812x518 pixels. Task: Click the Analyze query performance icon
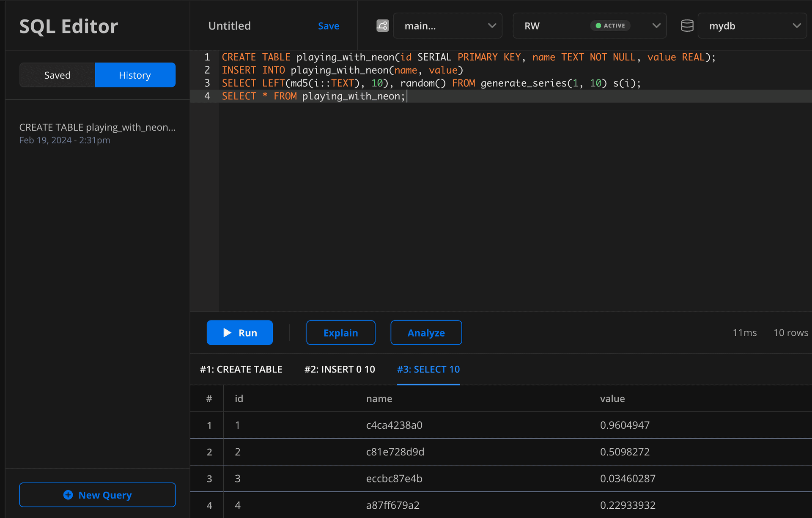tap(425, 333)
